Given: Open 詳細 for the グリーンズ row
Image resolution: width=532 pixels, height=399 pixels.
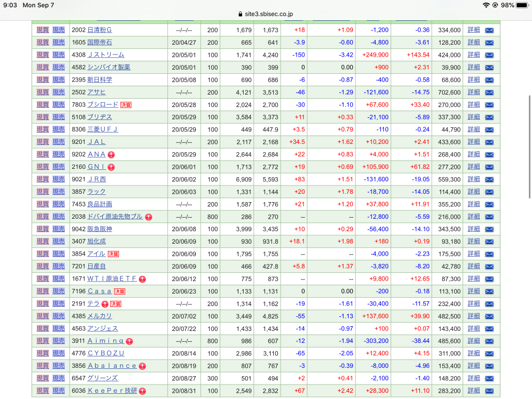Looking at the screenshot, I should click(x=474, y=378).
